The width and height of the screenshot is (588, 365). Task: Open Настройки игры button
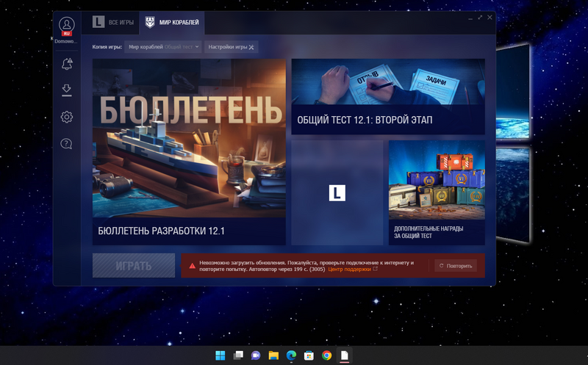point(231,47)
